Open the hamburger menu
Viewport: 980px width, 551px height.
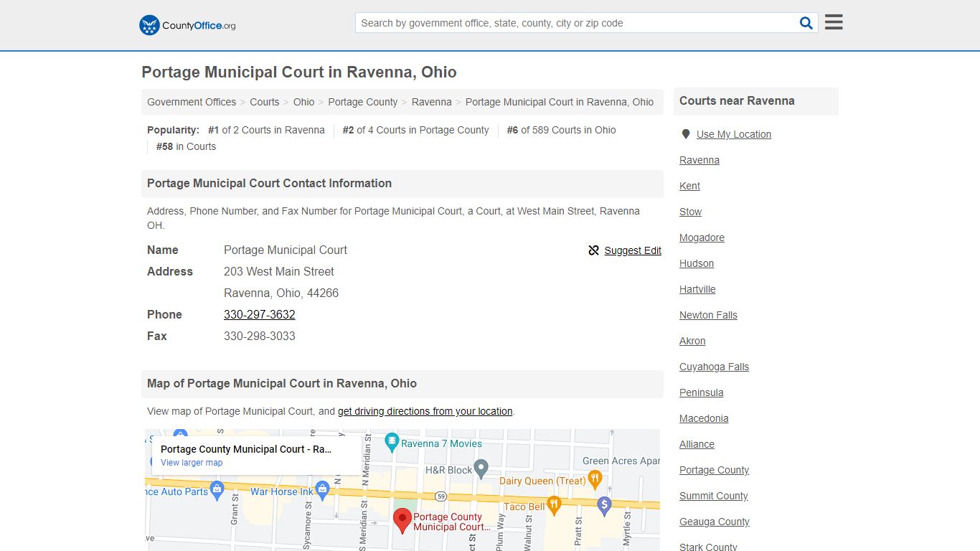(x=834, y=22)
